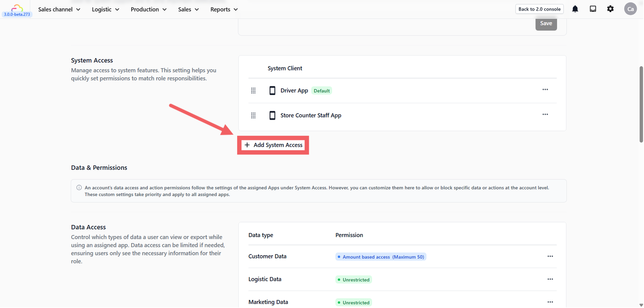The width and height of the screenshot is (644, 308).
Task: Click Back to 2.0 console button
Action: click(539, 9)
